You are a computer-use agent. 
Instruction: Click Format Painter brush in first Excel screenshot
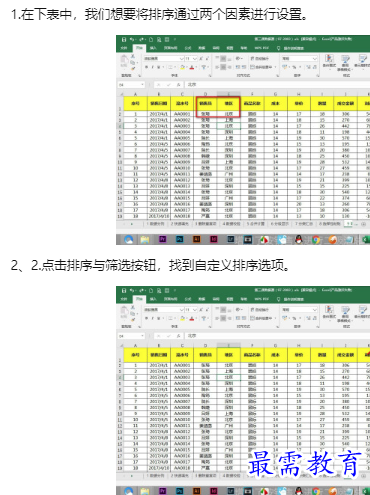[x=133, y=68]
